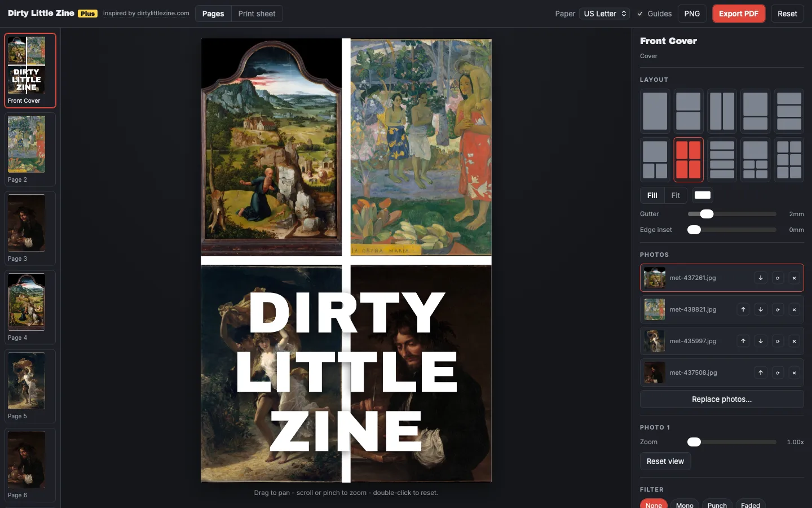Open the US Letter paper size dropdown

click(x=604, y=14)
